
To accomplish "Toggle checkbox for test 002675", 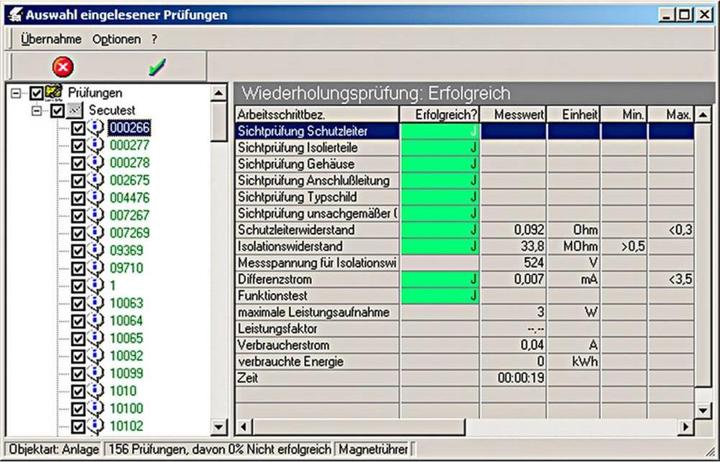I will pyautogui.click(x=78, y=181).
